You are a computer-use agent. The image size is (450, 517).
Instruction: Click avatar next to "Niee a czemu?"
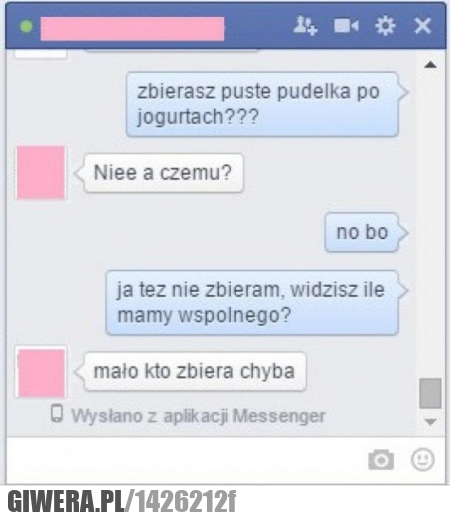(41, 172)
